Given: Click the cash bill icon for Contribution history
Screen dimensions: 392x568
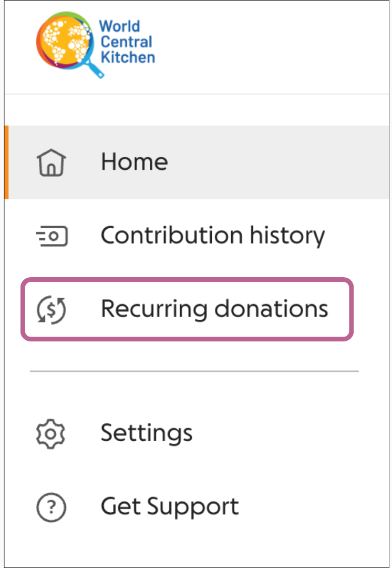Looking at the screenshot, I should point(52,236).
